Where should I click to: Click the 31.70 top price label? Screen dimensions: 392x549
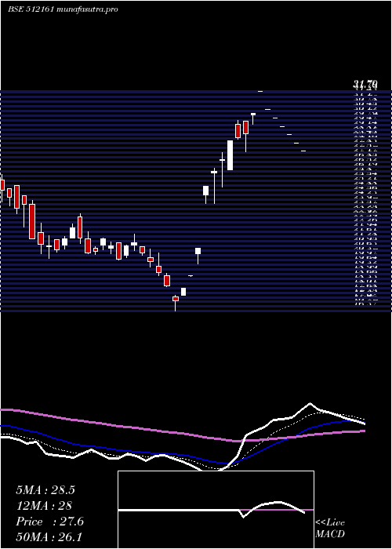[365, 84]
